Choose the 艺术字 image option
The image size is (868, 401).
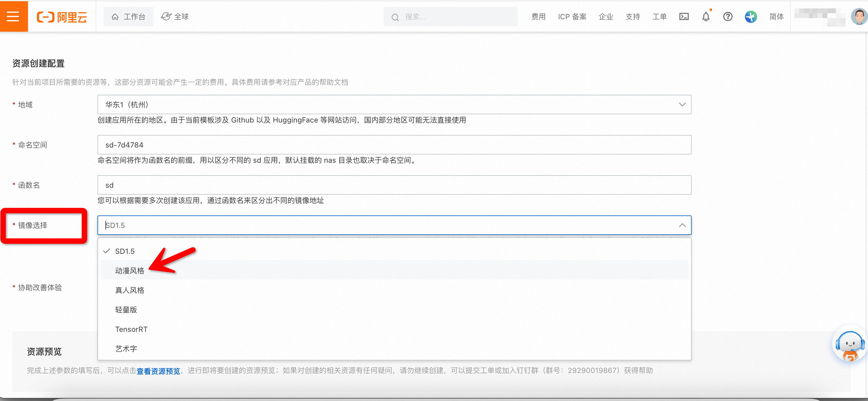(x=126, y=348)
